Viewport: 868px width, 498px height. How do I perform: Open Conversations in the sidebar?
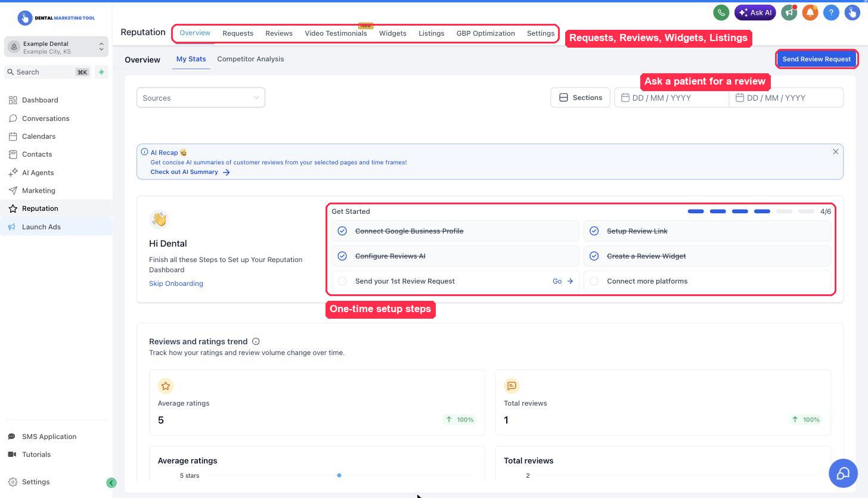(56, 119)
